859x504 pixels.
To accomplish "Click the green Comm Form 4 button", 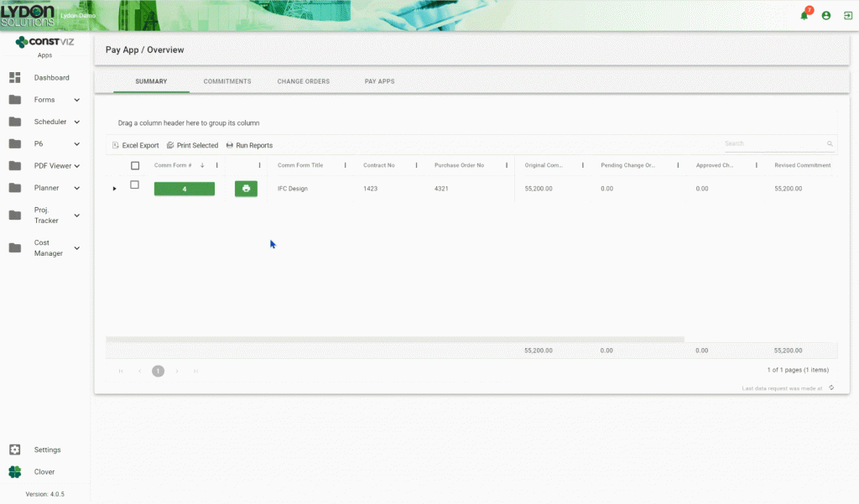I will 184,188.
